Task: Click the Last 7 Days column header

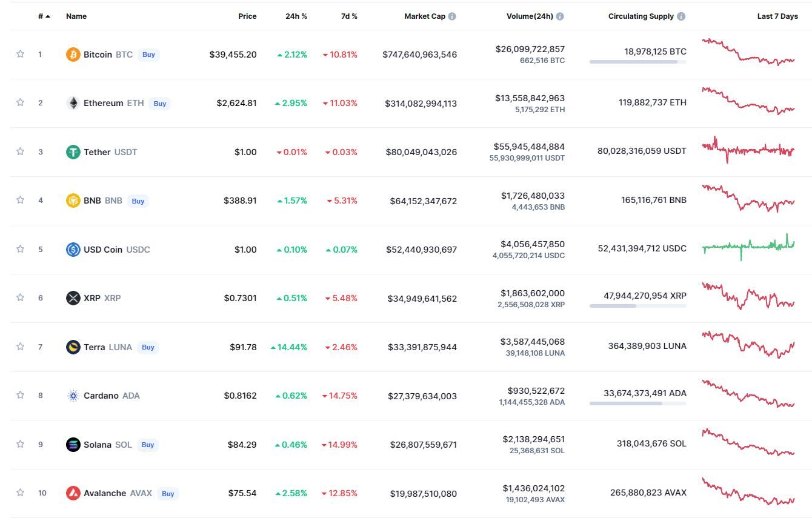Action: click(x=777, y=16)
